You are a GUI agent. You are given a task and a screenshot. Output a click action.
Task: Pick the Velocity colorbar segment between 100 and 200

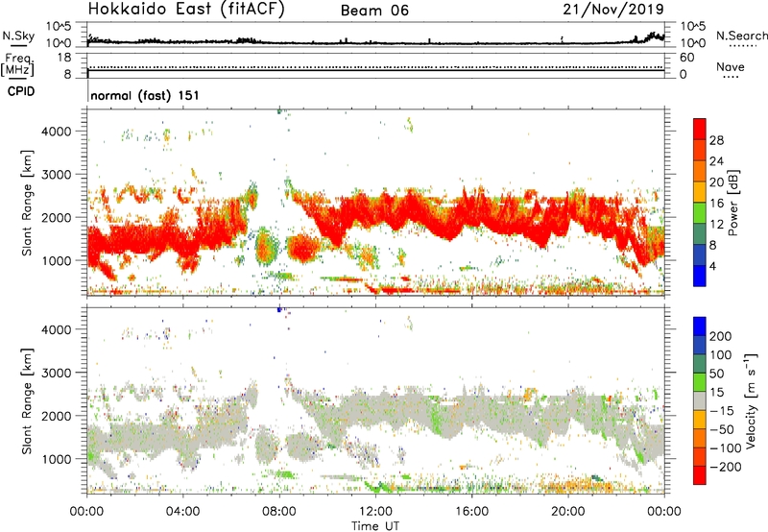click(700, 345)
